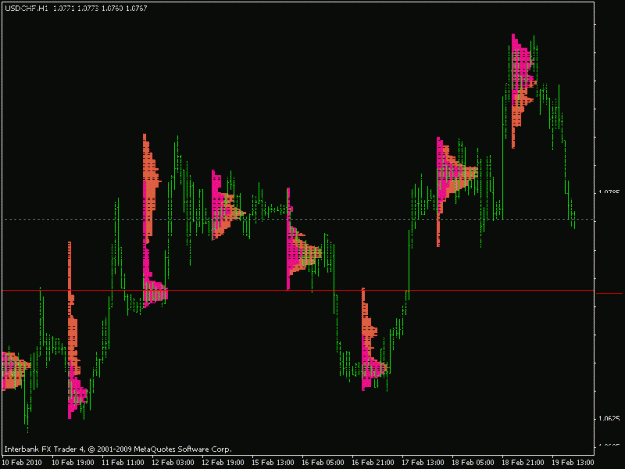The width and height of the screenshot is (625, 469).
Task: Click the "11 Feb 11:00" time axis label
Action: pos(123,462)
